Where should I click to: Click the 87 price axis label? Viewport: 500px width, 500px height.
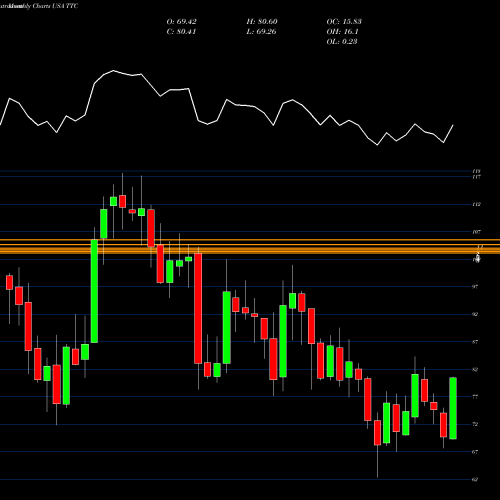click(475, 342)
